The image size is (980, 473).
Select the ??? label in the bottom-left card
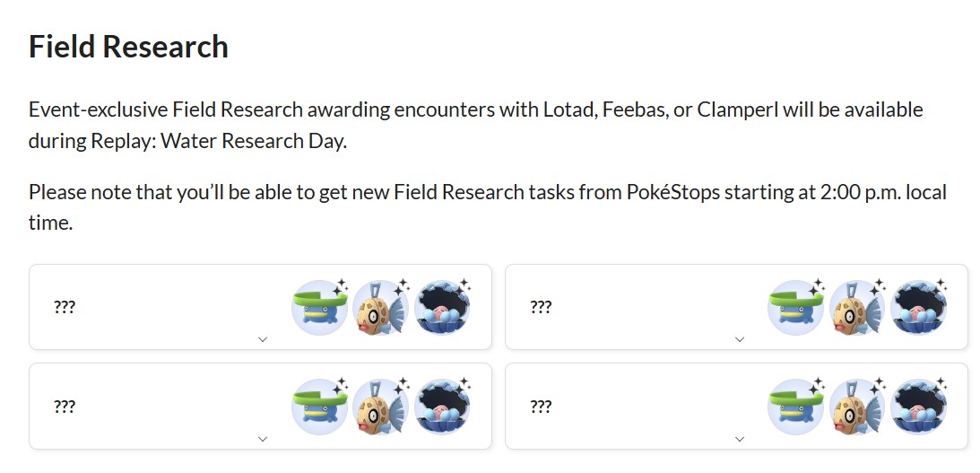coord(65,407)
